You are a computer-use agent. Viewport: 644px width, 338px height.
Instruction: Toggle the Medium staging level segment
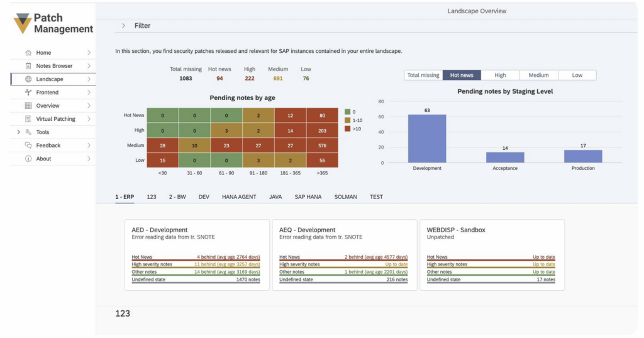pyautogui.click(x=538, y=75)
